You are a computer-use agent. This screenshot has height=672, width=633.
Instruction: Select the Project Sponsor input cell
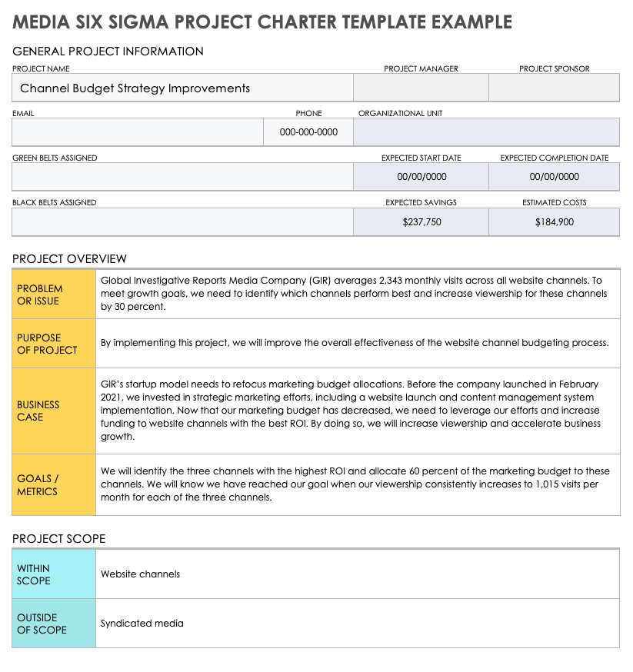pyautogui.click(x=554, y=88)
